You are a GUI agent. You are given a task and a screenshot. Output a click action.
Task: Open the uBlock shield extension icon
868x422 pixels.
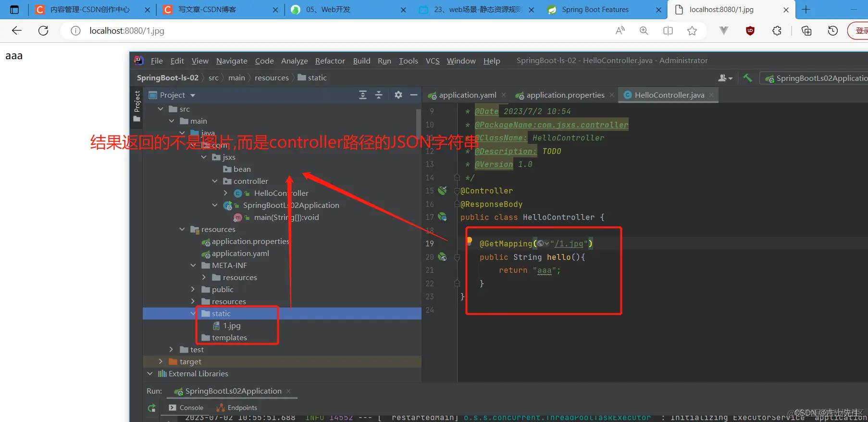pos(750,31)
